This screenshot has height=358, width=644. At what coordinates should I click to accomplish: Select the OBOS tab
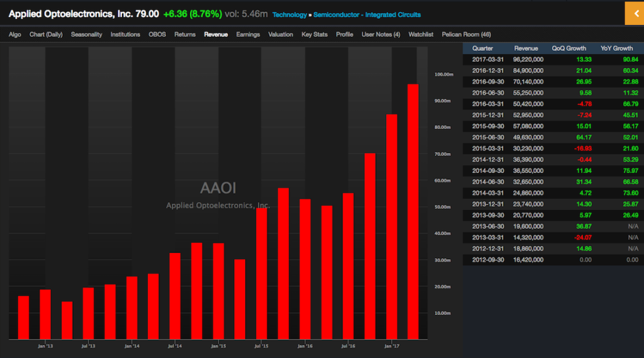[157, 35]
